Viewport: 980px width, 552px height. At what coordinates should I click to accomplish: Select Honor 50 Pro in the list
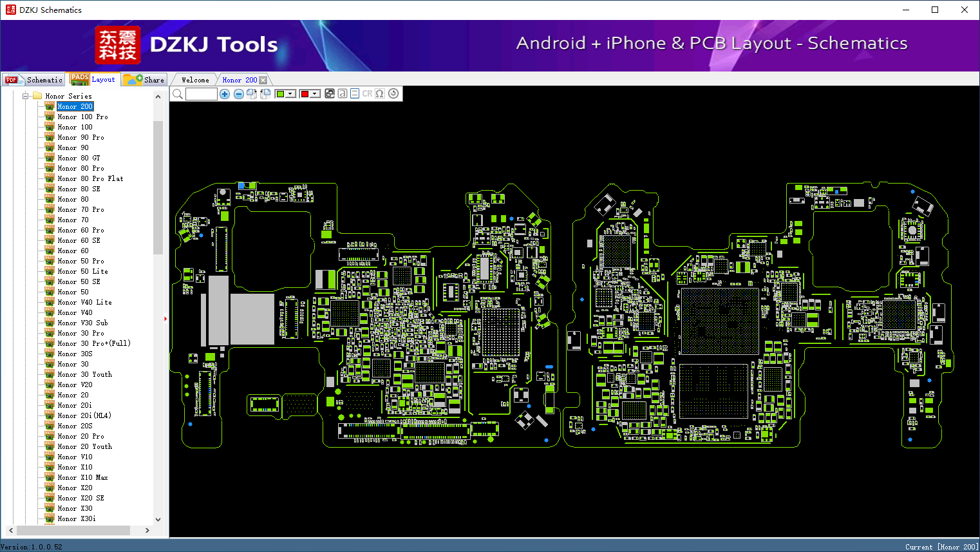click(80, 261)
